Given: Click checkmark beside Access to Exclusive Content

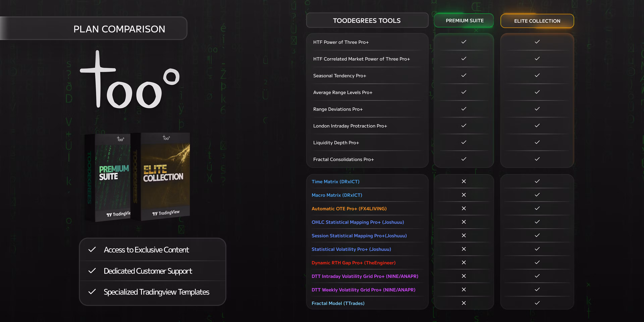Looking at the screenshot, I should click(x=92, y=250).
